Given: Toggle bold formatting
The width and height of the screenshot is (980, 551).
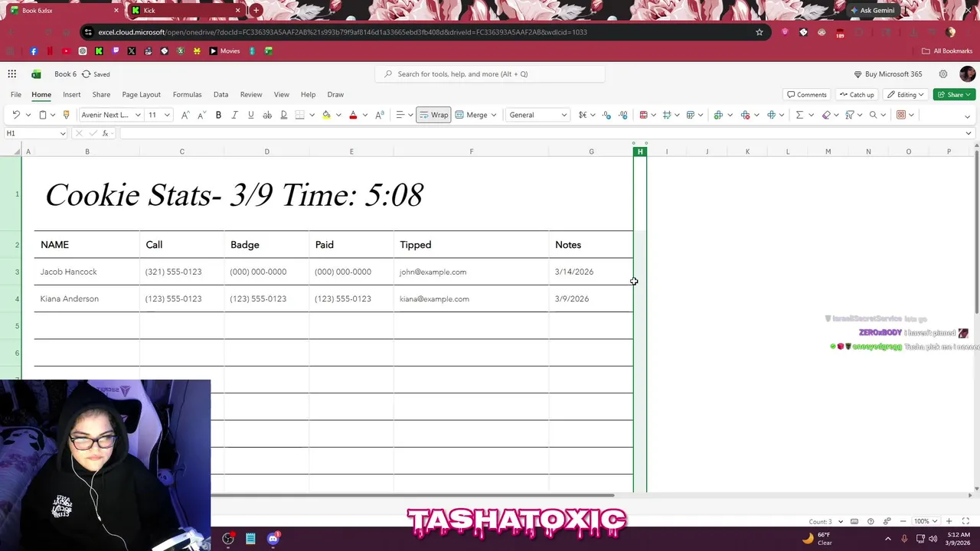Looking at the screenshot, I should click(x=218, y=115).
